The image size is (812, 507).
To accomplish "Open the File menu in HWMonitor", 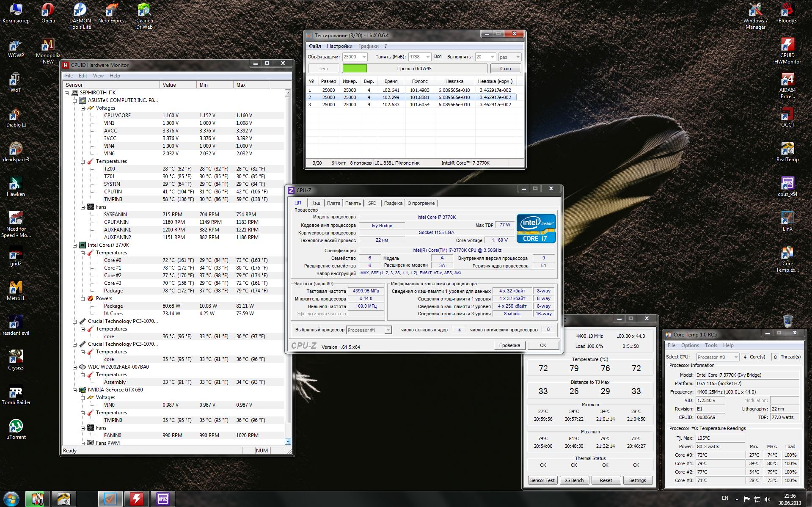I will pos(69,76).
